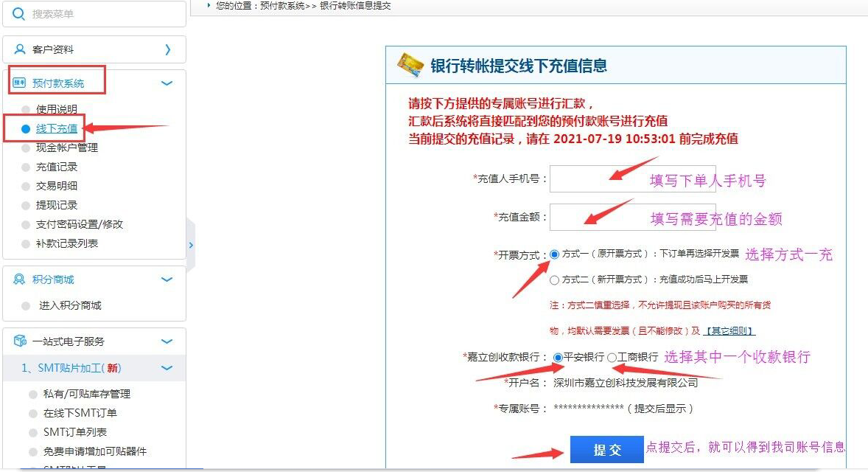This screenshot has height=472, width=868.
Task: Click the 积分商城 icon
Action: (20, 280)
